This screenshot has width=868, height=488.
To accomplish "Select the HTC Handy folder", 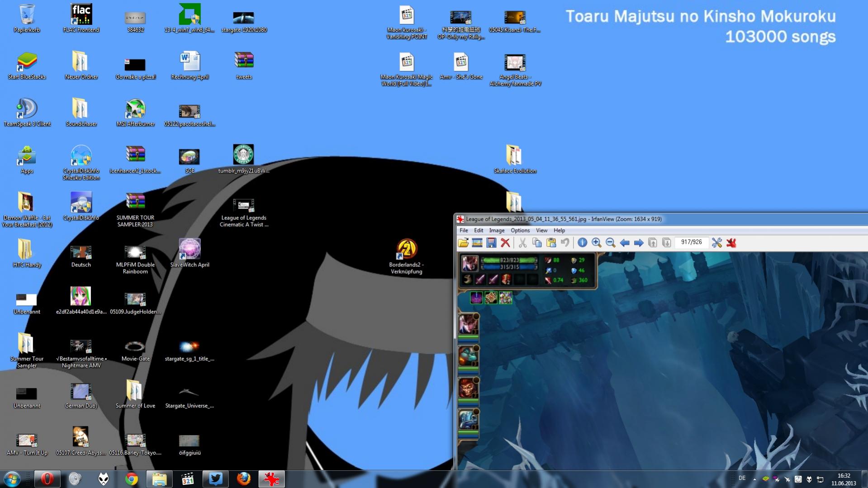I will click(27, 253).
